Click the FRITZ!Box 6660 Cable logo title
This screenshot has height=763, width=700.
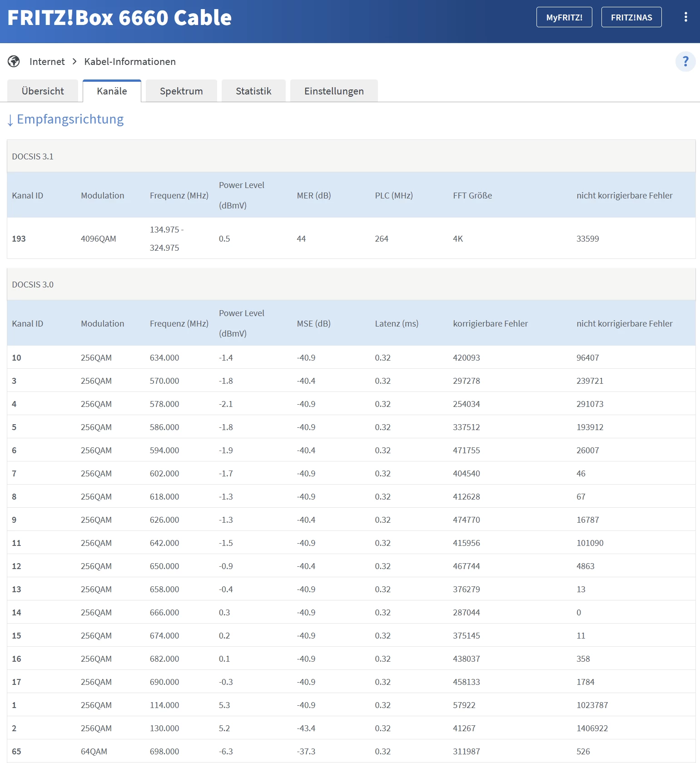(119, 18)
